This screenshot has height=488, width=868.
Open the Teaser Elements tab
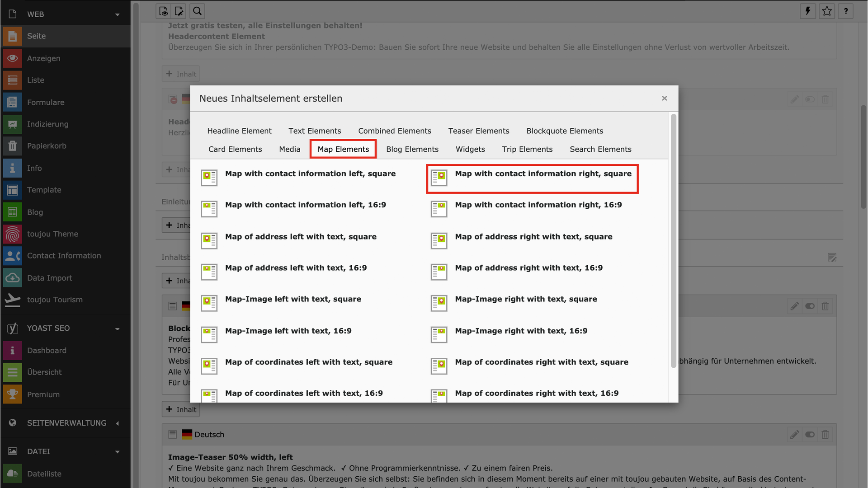[x=478, y=131]
